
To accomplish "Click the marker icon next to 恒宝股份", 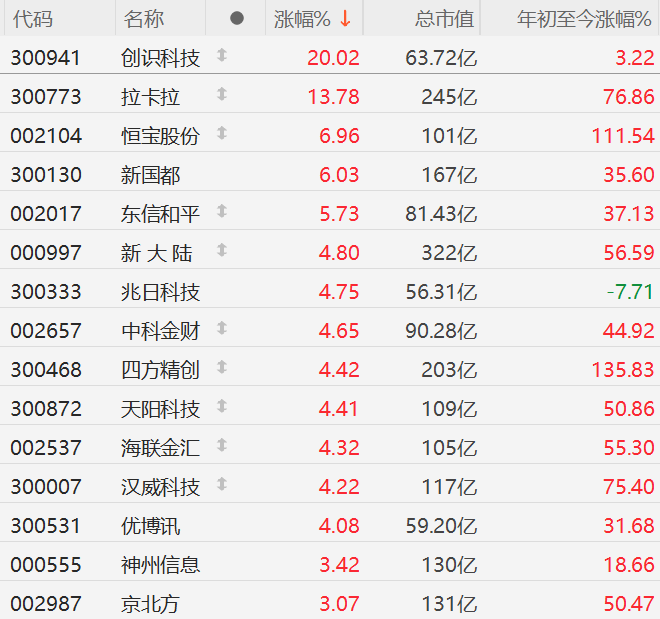I will [x=222, y=133].
